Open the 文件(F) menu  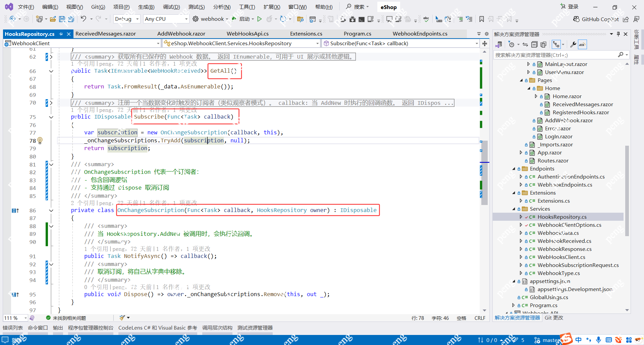coord(26,7)
